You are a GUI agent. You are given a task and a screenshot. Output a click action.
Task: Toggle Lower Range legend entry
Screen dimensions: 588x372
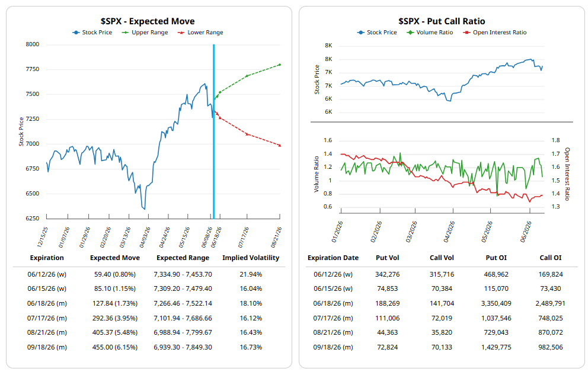200,33
